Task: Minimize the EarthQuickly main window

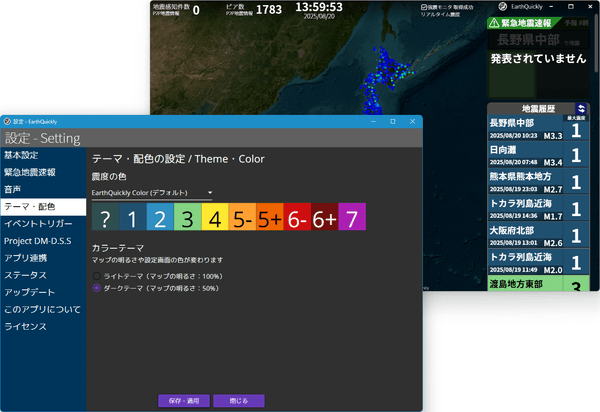Action: coord(551,7)
